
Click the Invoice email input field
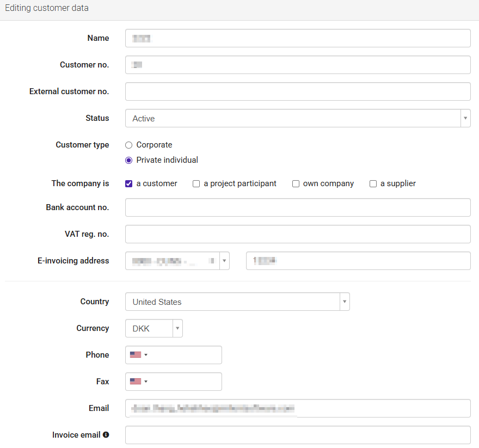pyautogui.click(x=298, y=435)
